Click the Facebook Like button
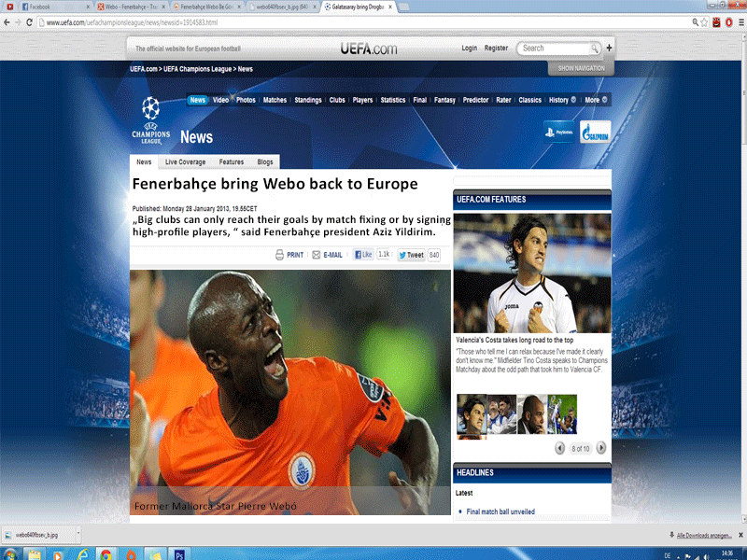The height and width of the screenshot is (560, 747). [363, 255]
